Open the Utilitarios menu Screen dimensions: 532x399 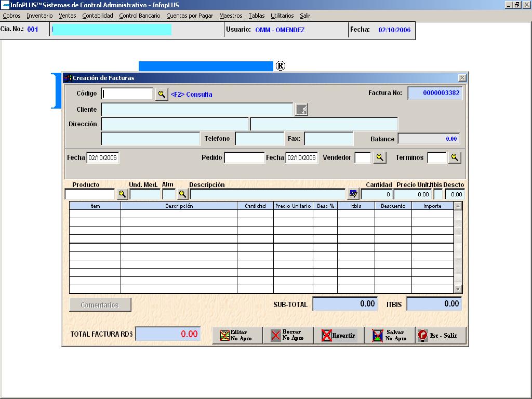pyautogui.click(x=282, y=16)
